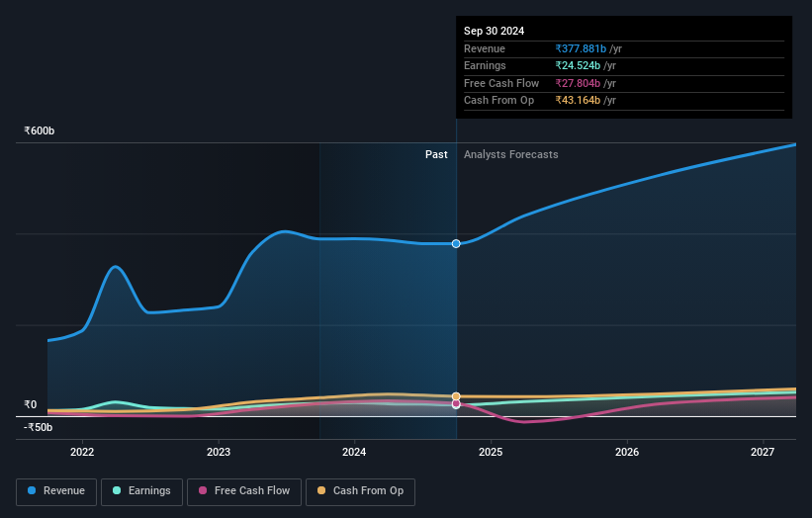Click the -₹50b y-axis label
812x518 pixels.
pos(38,427)
